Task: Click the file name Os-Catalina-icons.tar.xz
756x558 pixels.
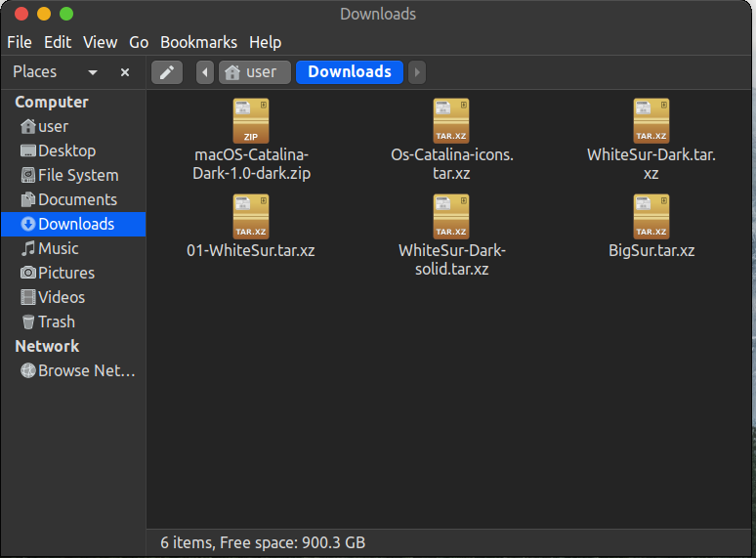Action: (452, 164)
